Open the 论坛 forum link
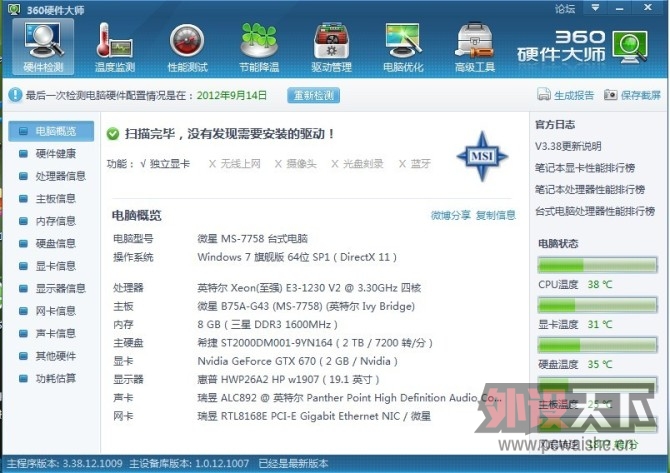670x473 pixels. coord(565,9)
